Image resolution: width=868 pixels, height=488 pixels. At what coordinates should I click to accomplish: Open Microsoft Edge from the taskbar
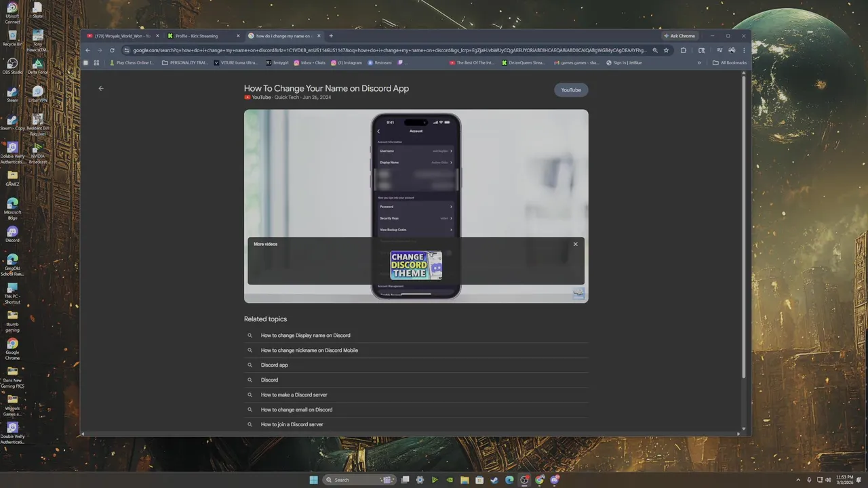coord(509,480)
